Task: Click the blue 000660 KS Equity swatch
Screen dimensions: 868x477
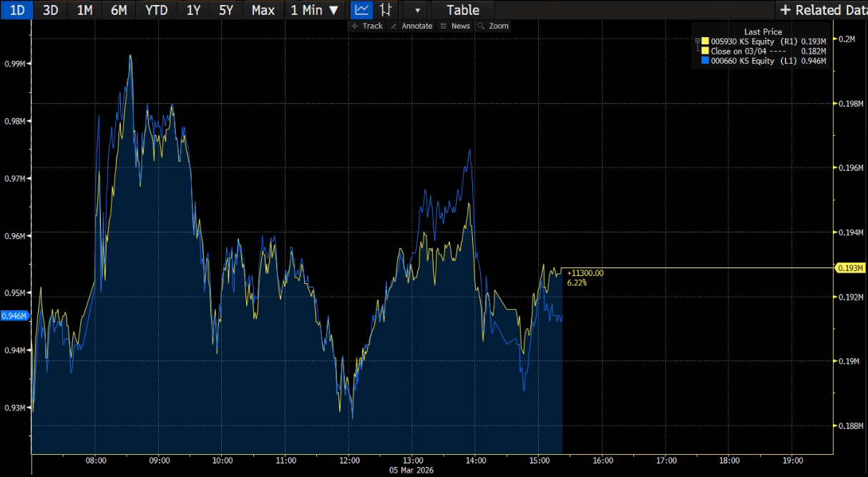Action: pyautogui.click(x=706, y=61)
